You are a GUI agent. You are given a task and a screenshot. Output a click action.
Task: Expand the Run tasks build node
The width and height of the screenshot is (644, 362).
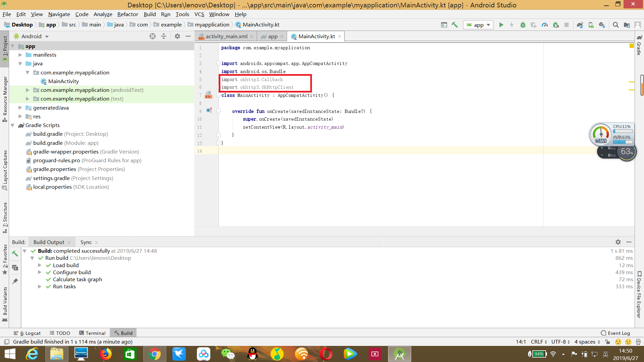[x=40, y=287]
